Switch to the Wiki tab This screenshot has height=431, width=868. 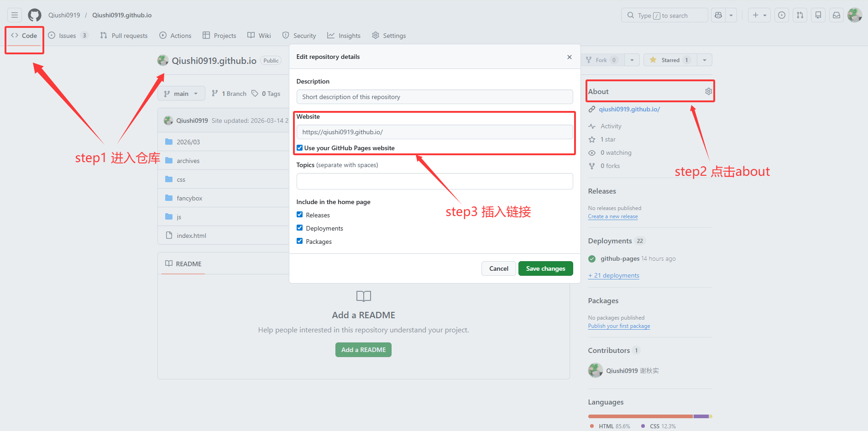(259, 36)
